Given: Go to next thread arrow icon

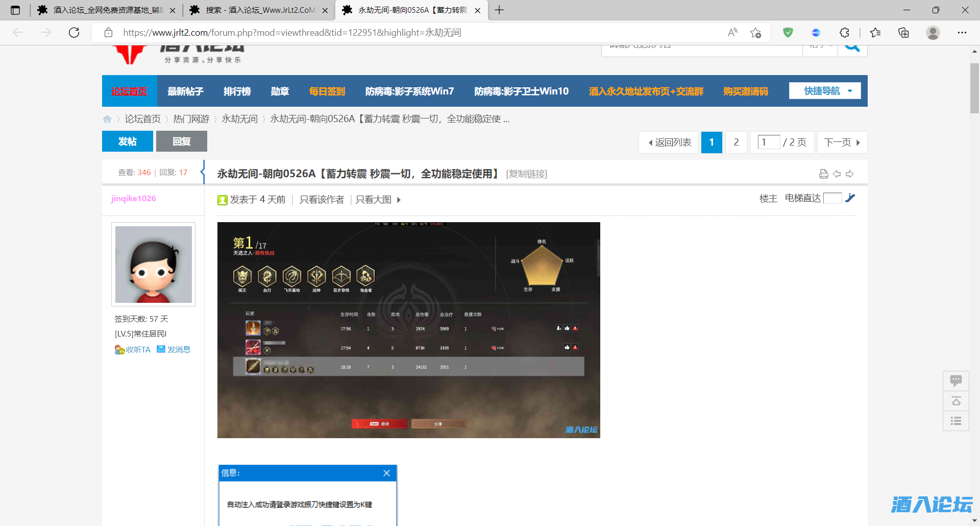Looking at the screenshot, I should pos(850,174).
